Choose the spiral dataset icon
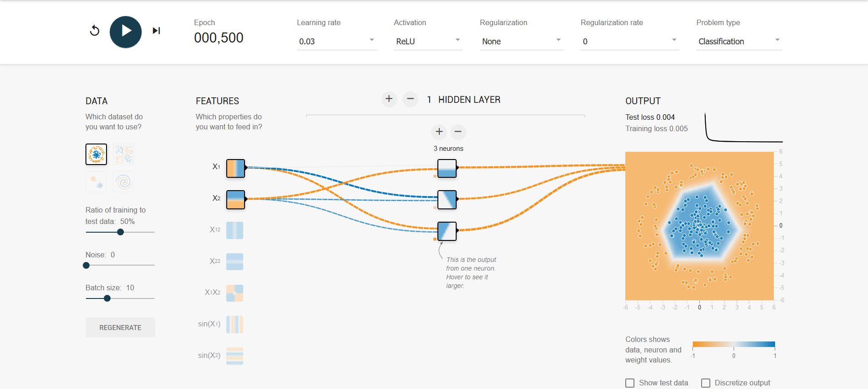Screen dimensions: 868x389 coord(124,181)
